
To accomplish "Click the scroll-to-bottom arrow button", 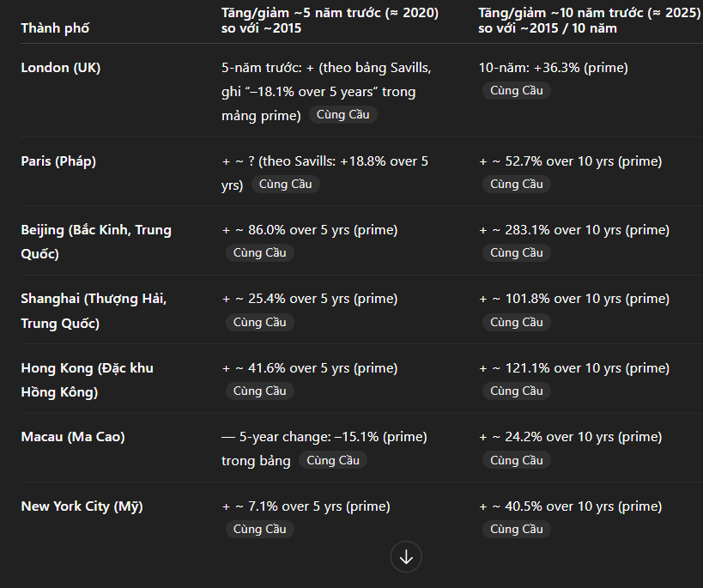I will pos(406,557).
